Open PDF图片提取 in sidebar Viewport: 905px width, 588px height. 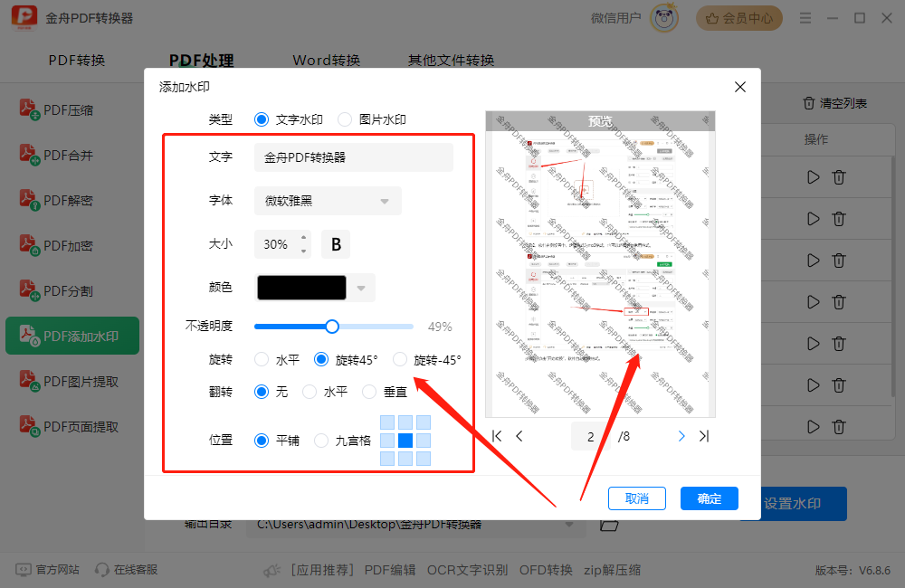[70, 381]
